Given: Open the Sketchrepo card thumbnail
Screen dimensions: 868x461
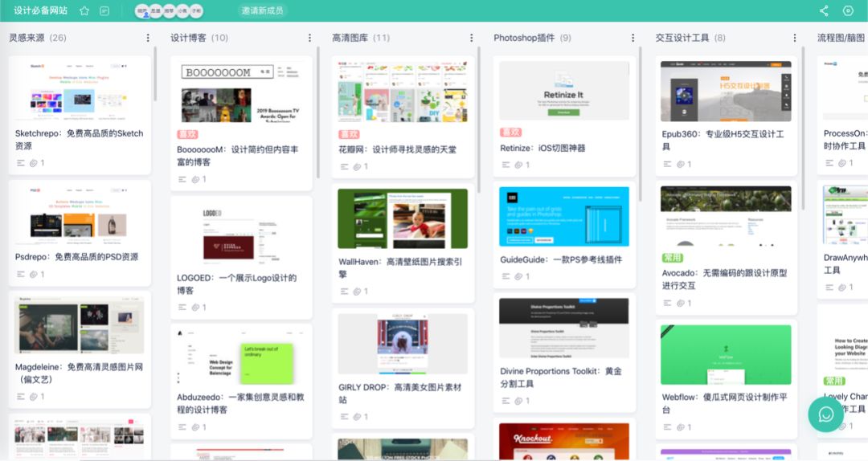Looking at the screenshot, I should click(x=79, y=90).
